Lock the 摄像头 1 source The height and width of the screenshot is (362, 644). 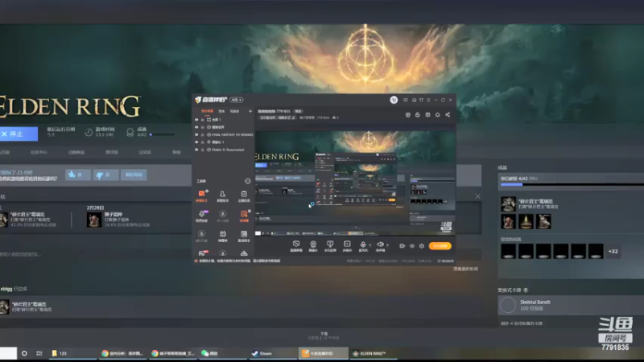[x=203, y=142]
